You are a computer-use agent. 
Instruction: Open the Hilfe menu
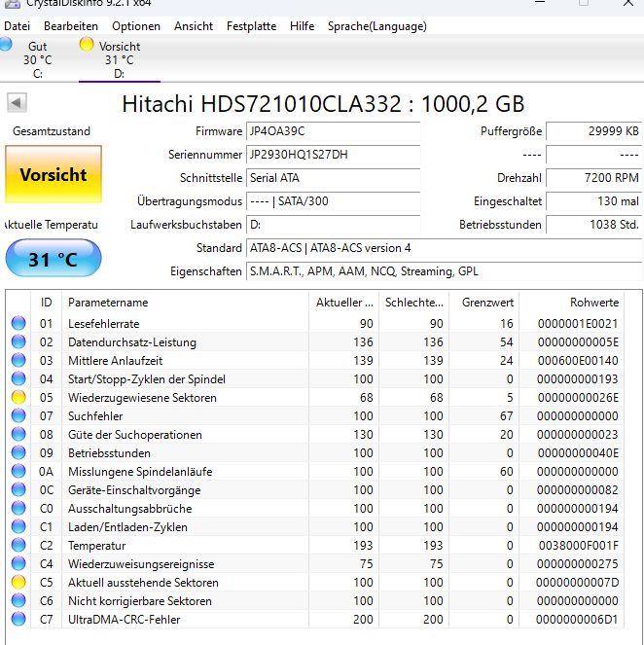(302, 26)
